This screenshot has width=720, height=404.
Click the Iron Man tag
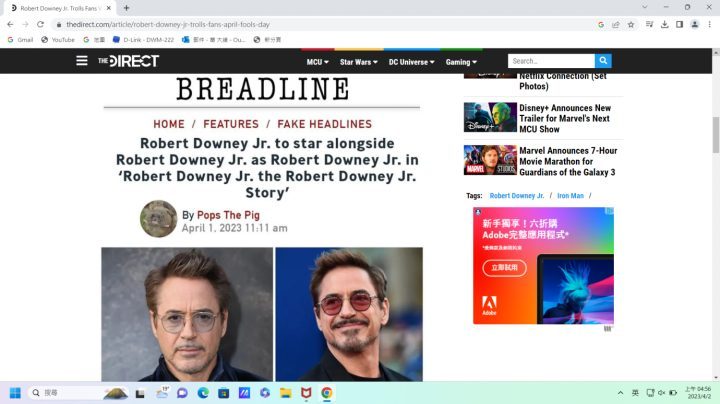point(570,196)
